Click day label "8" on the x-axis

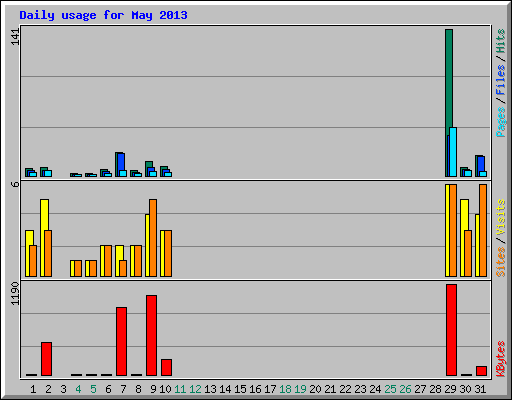click(138, 389)
